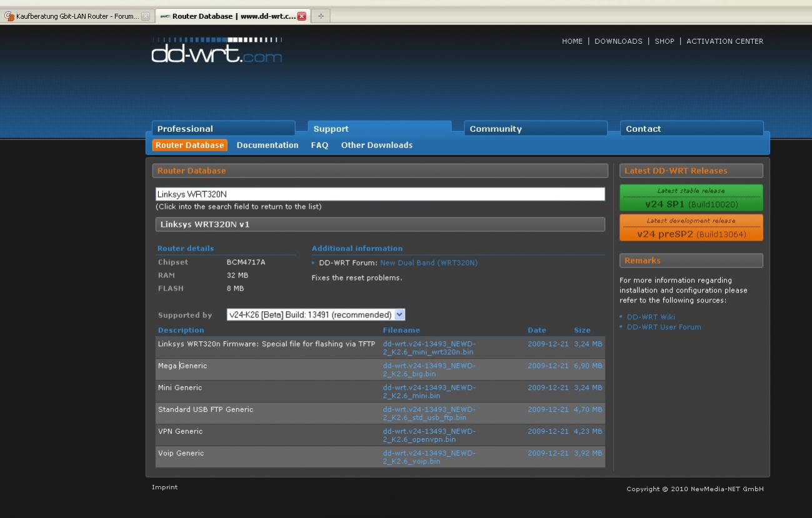Image resolution: width=812 pixels, height=518 pixels.
Task: Open Other Downloads submenu item
Action: click(377, 145)
